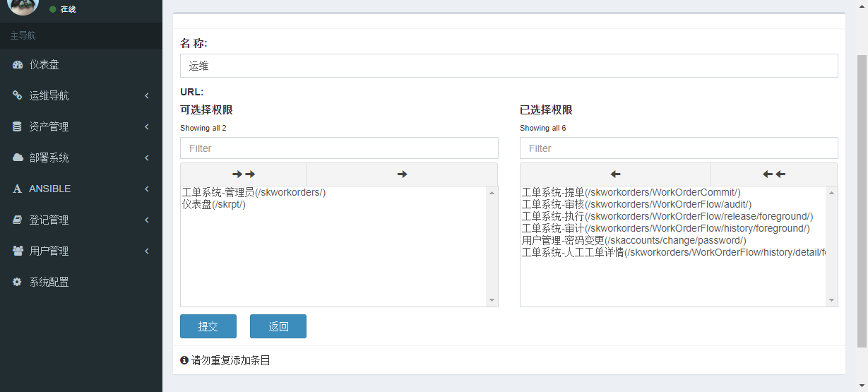Image resolution: width=868 pixels, height=392 pixels.
Task: Click the page vertical scrollbar thumb
Action: [862, 201]
